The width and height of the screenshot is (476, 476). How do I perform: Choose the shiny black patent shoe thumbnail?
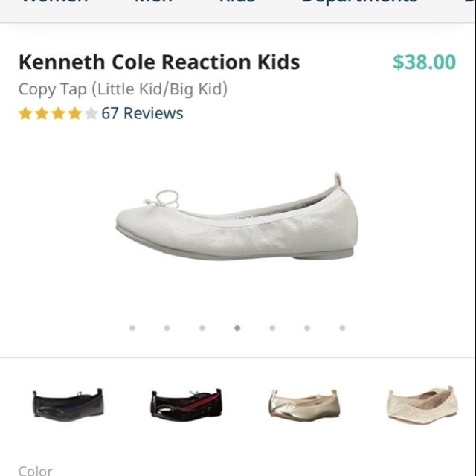[186, 405]
